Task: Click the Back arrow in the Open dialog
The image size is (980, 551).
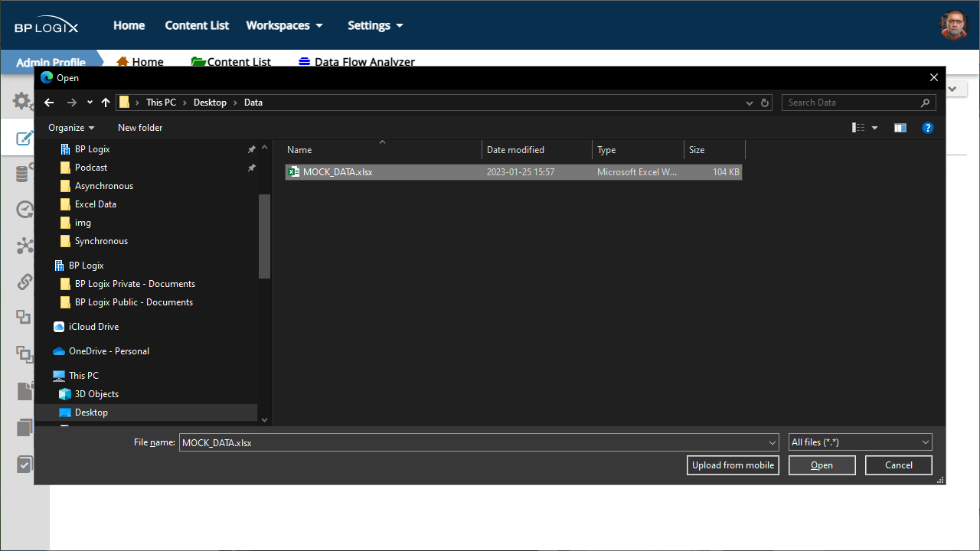Action: coord(49,103)
